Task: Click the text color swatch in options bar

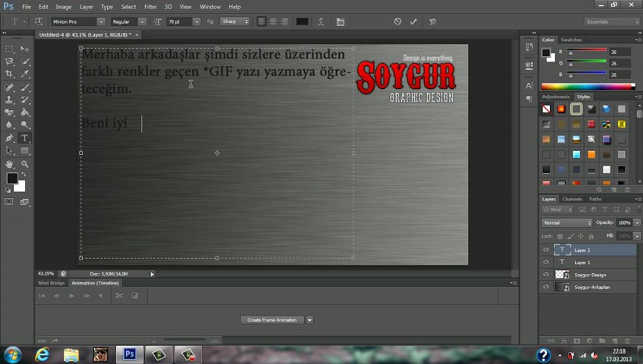Action: pyautogui.click(x=302, y=22)
